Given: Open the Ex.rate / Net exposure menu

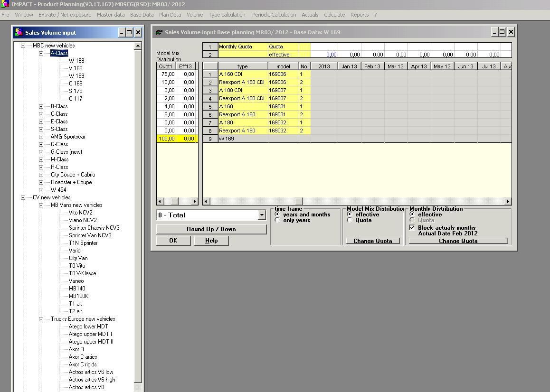Looking at the screenshot, I should [65, 15].
